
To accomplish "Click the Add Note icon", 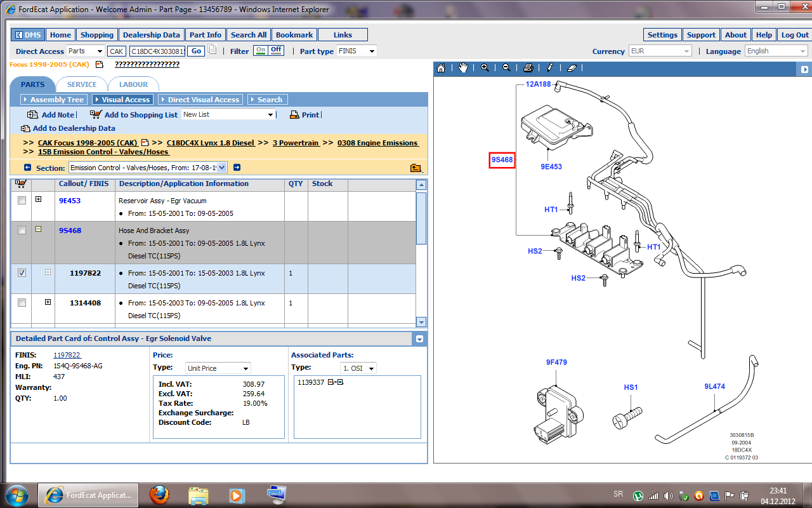I will (x=32, y=115).
